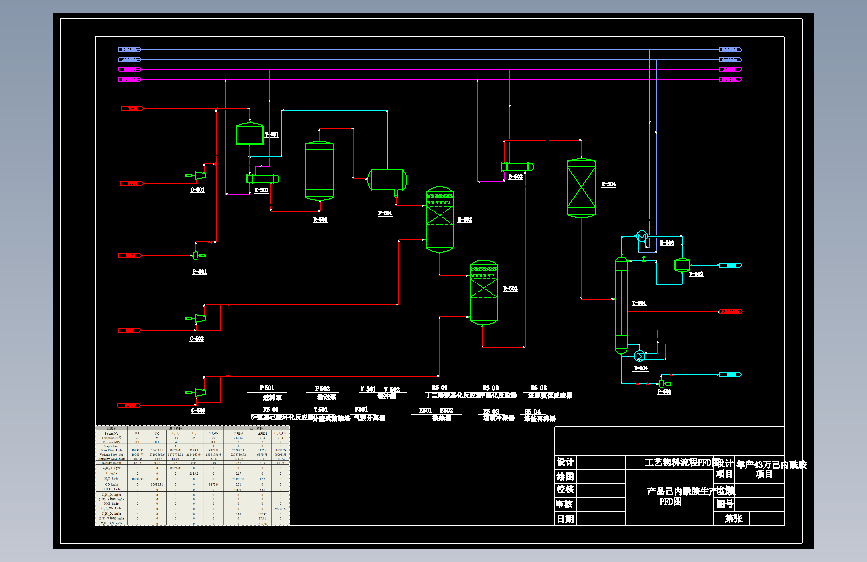
Task: Click the bottom red inlet stream flag
Action: (129, 405)
